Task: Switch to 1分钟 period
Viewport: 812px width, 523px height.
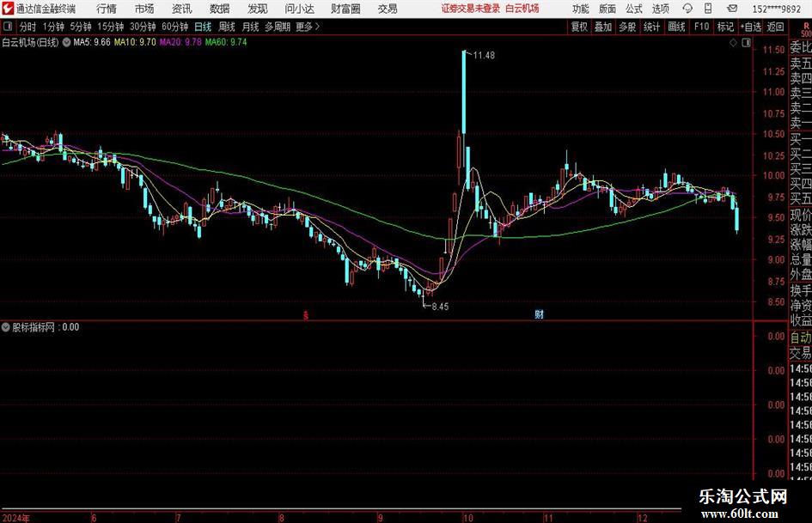Action: (53, 27)
